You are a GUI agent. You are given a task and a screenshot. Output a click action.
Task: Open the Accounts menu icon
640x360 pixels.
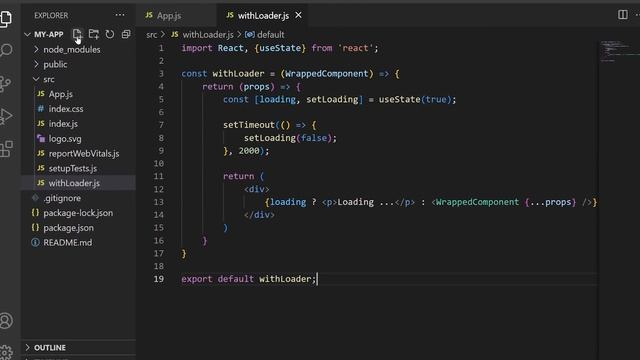tap(6, 321)
